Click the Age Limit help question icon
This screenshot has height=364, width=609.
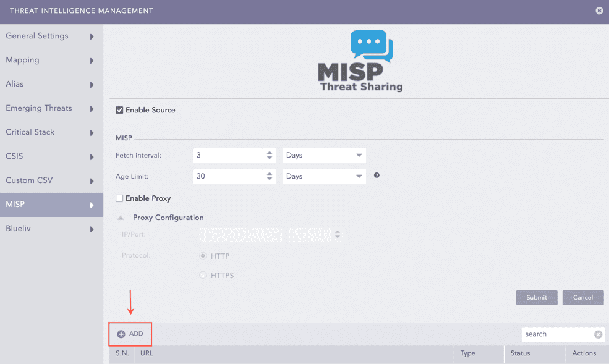[x=377, y=176]
